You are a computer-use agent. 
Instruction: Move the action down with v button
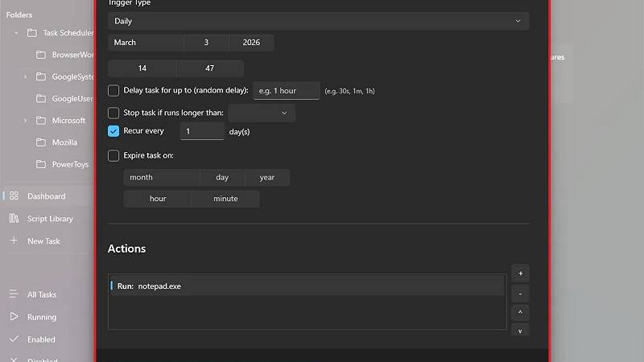tap(520, 331)
